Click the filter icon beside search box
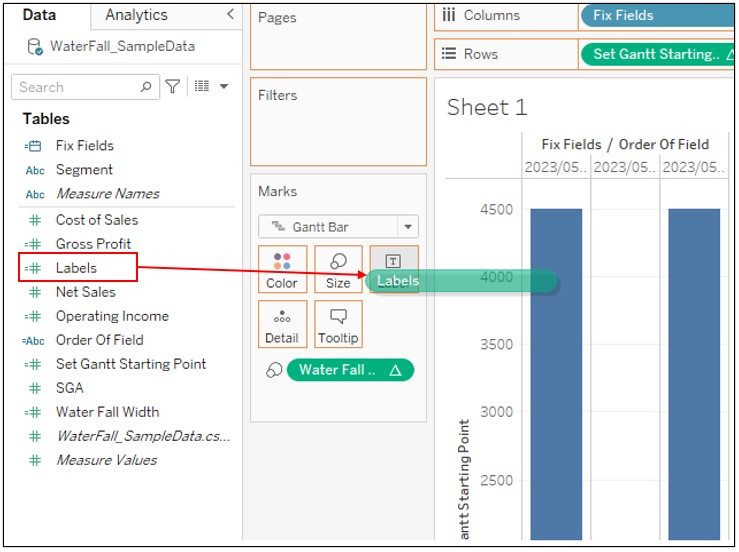 pyautogui.click(x=172, y=87)
